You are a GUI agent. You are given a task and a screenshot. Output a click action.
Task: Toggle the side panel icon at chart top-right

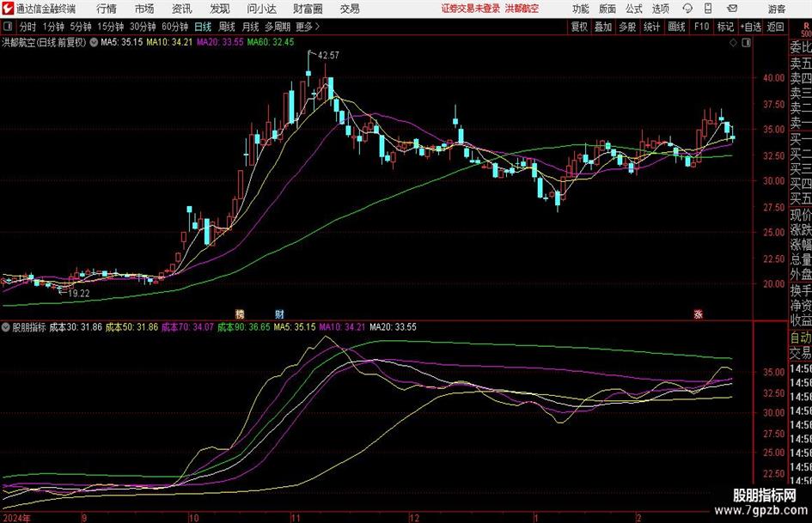click(746, 43)
